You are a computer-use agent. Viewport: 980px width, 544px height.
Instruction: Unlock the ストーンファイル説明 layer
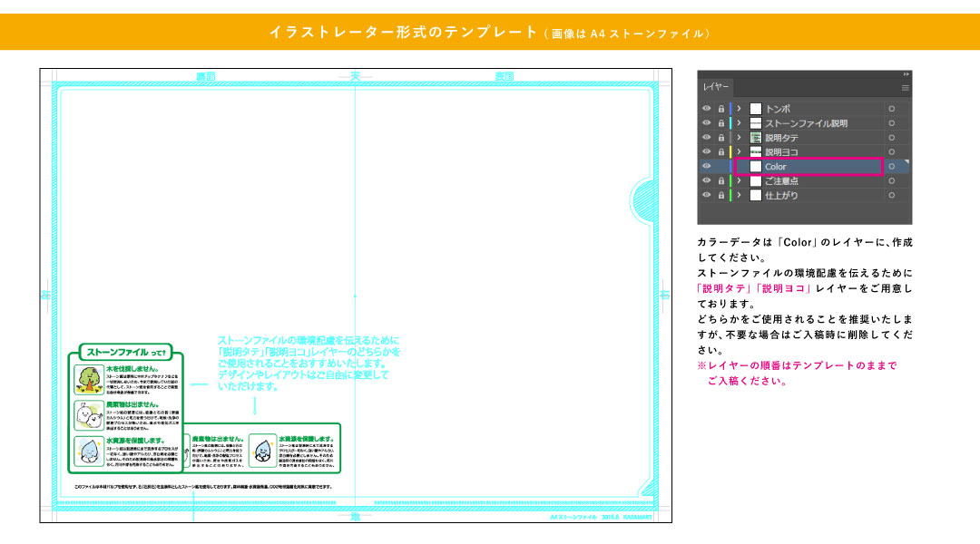click(720, 123)
